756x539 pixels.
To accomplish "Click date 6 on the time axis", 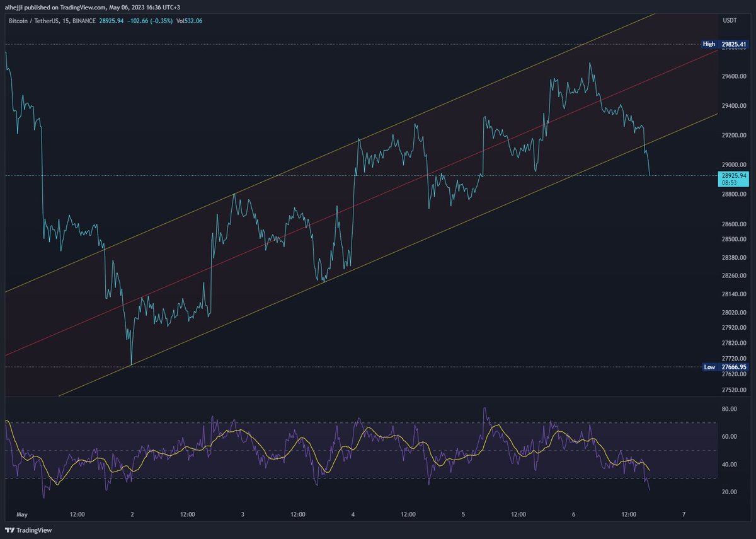I will coord(573,514).
